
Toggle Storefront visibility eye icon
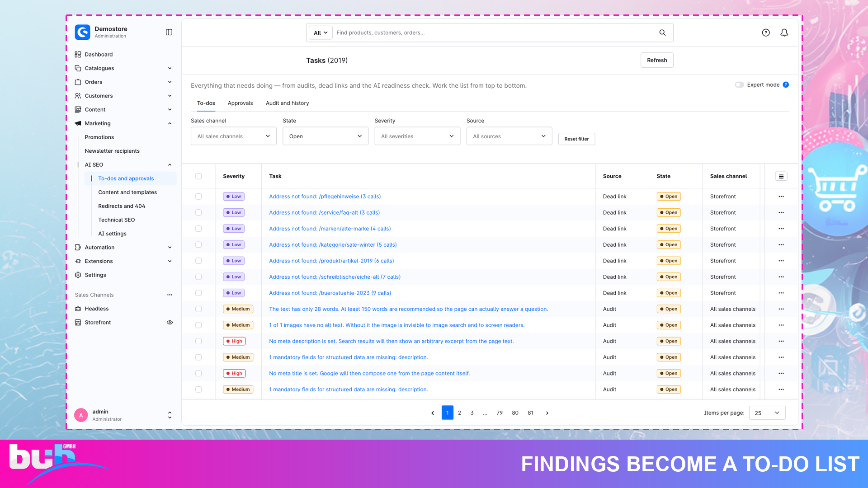[170, 323]
